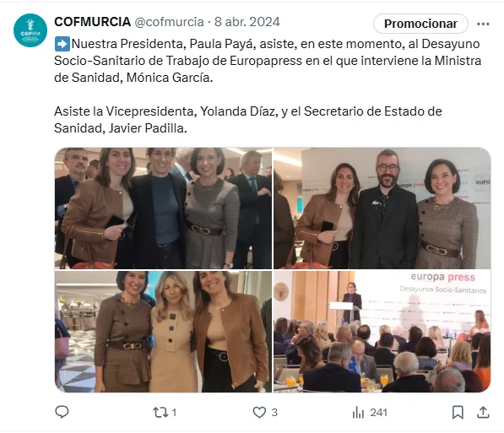This screenshot has height=433, width=504.
Task: Click the retweet arrows icon
Action: tap(160, 412)
